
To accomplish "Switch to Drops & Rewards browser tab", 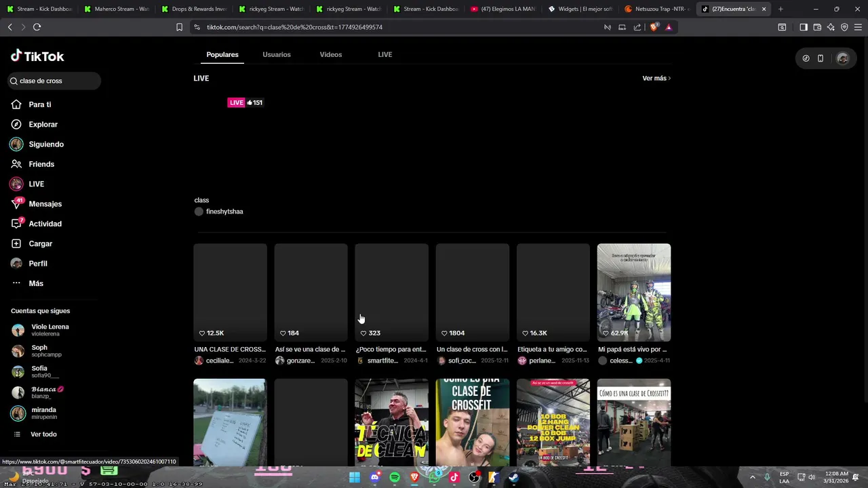I will [x=193, y=9].
